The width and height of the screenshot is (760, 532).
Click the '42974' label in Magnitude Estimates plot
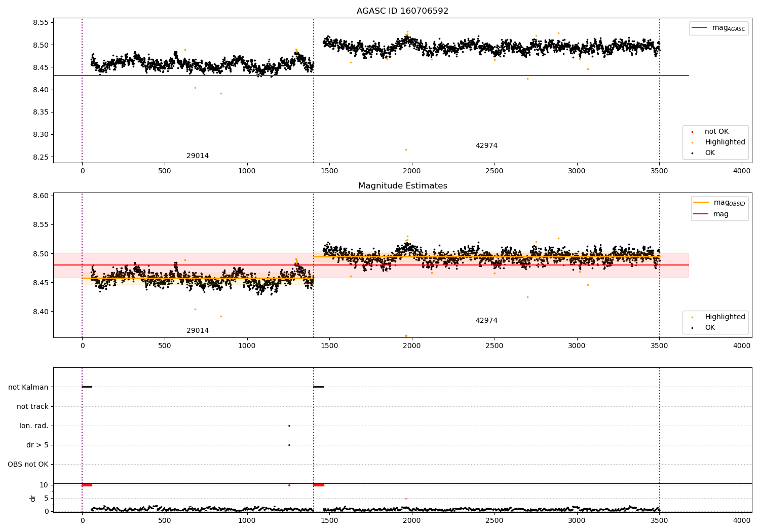tap(486, 321)
